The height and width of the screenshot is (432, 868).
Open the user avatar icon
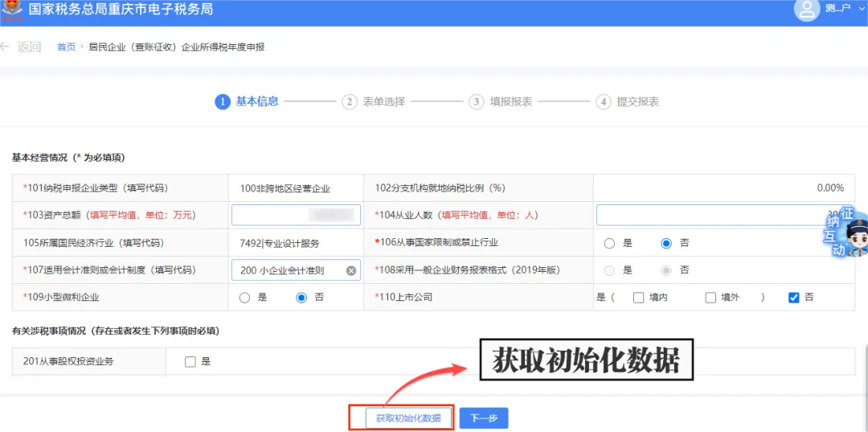click(x=807, y=10)
